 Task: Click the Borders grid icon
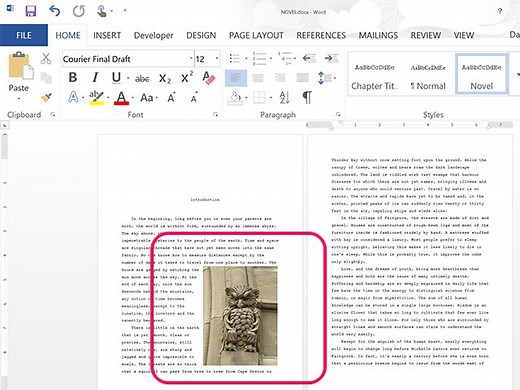259,98
